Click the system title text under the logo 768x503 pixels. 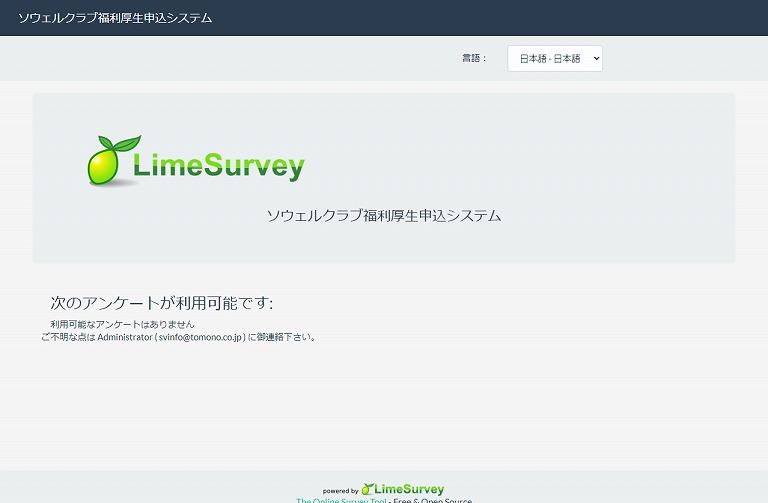383,216
